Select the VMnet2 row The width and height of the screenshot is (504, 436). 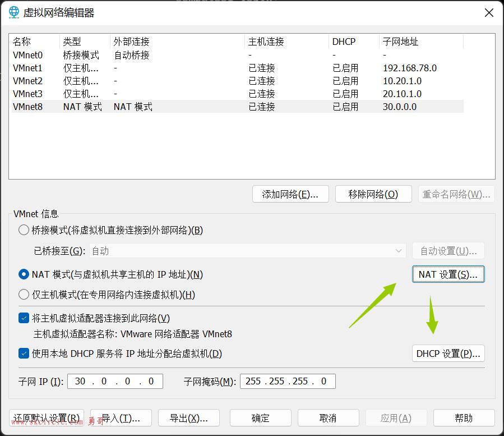coord(238,81)
